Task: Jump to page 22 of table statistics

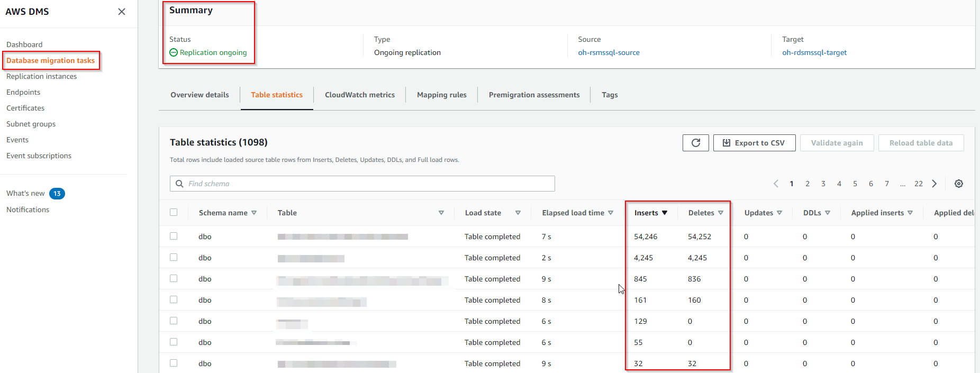Action: [919, 184]
